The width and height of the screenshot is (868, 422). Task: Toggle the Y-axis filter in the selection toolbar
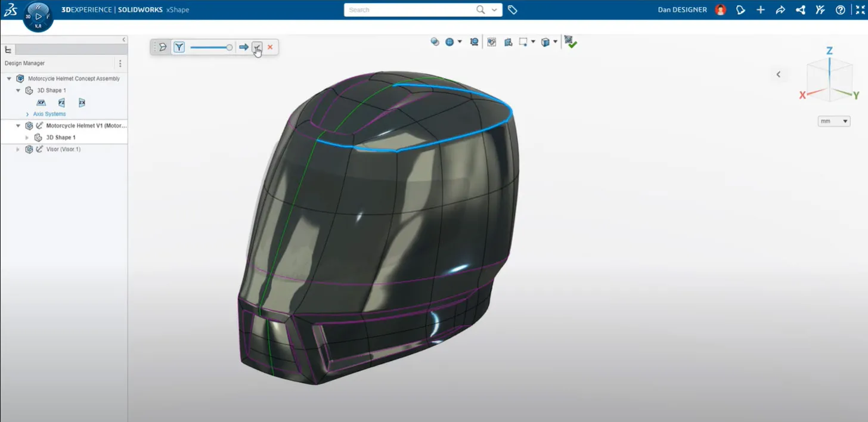[179, 46]
